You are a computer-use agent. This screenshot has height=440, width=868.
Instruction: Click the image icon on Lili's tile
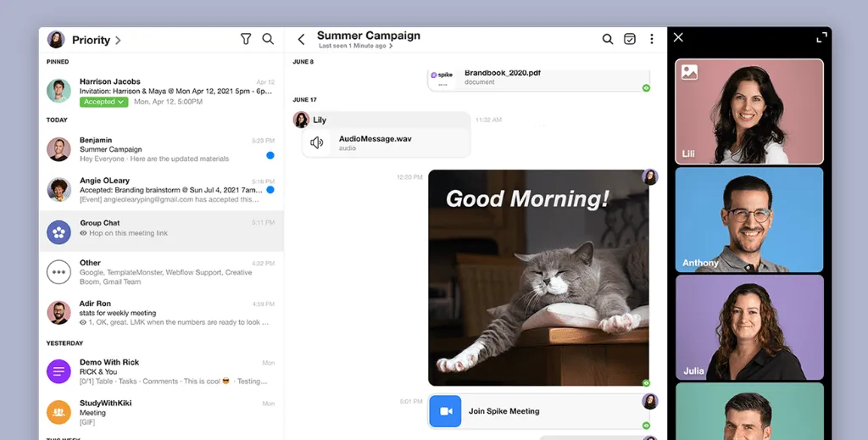coord(689,72)
